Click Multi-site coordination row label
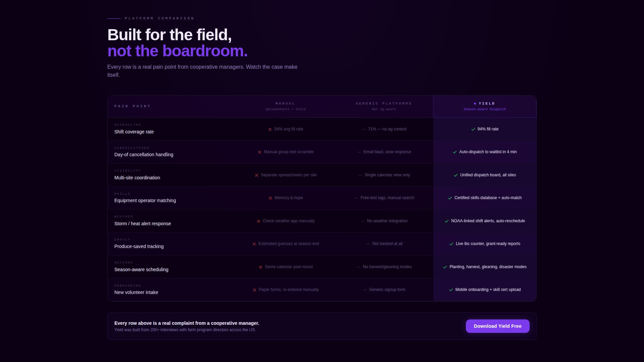Viewport: 644px width, 362px height. tap(137, 178)
